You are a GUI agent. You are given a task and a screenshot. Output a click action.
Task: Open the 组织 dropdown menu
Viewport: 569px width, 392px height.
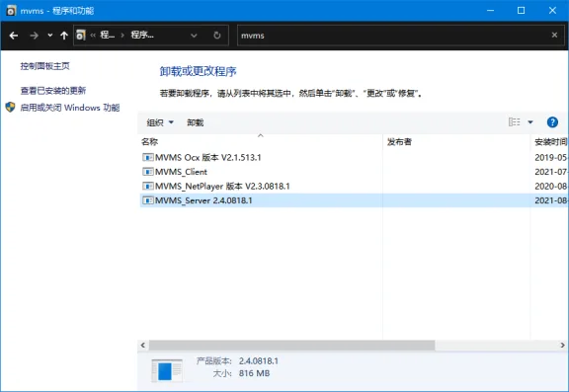click(160, 122)
